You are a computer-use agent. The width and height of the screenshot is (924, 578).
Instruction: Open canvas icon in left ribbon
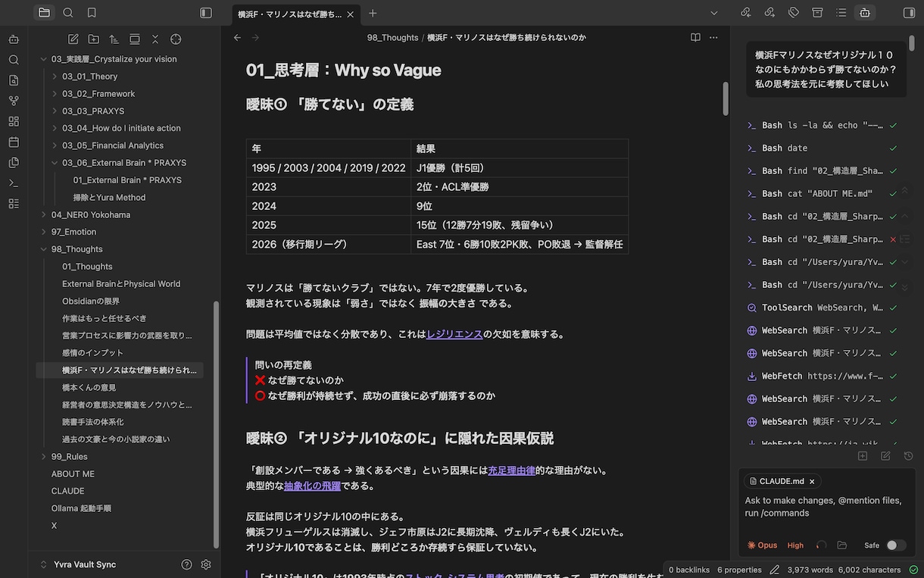point(14,121)
